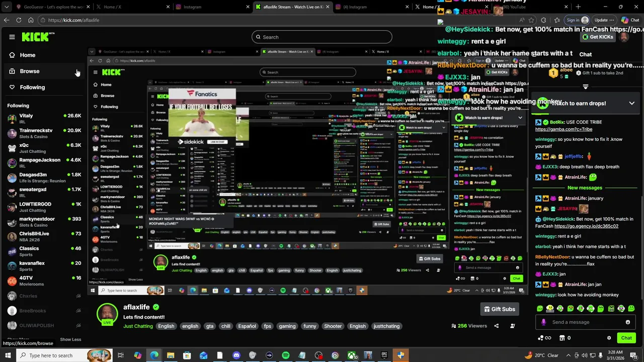Open Spotify from the taskbar
Viewport: 644px width, 362px height.
285,355
